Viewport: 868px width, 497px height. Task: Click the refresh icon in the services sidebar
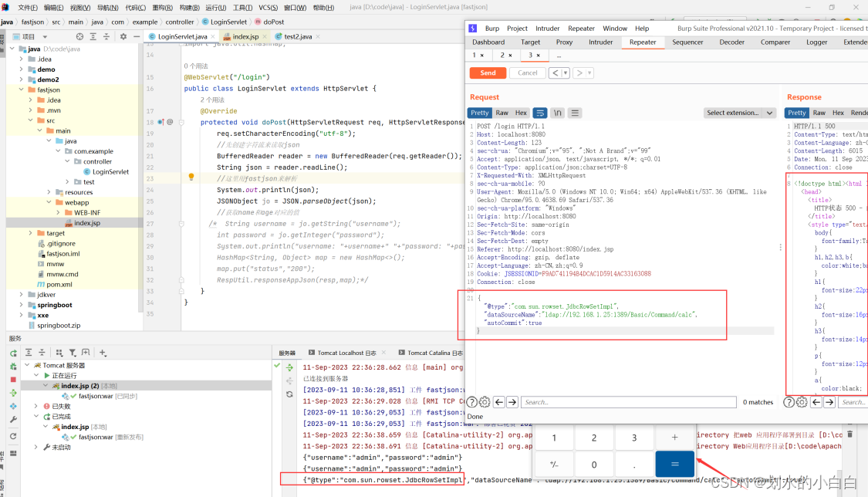click(x=13, y=436)
